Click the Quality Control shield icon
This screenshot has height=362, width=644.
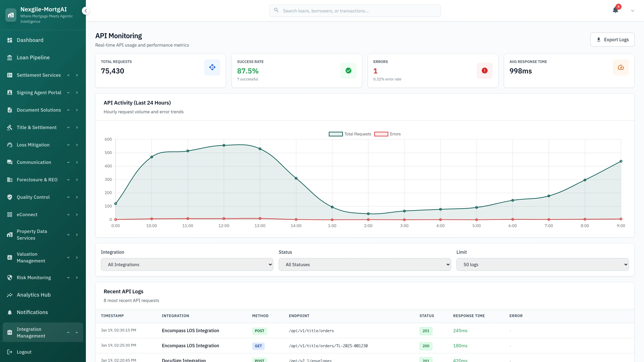(10, 197)
